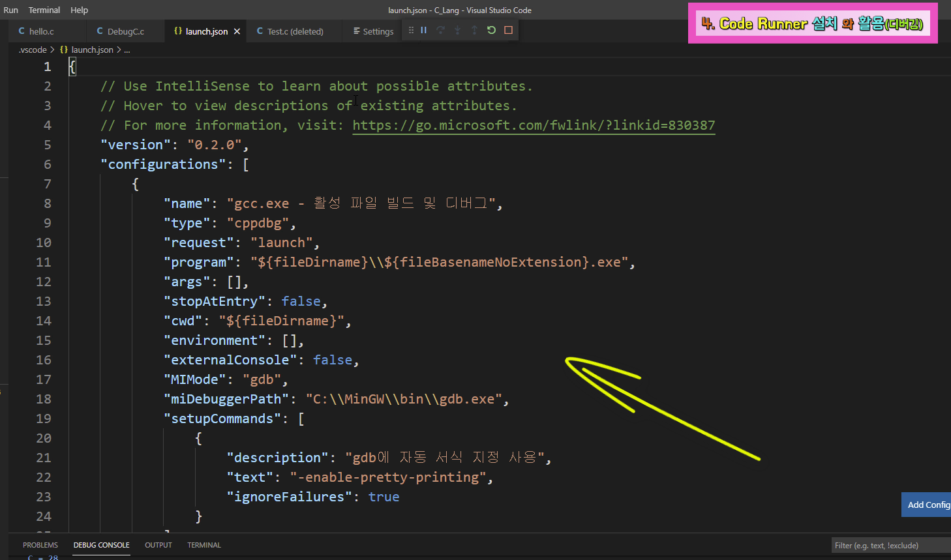
Task: Open the Test.c (deleted) tab
Action: [x=295, y=31]
